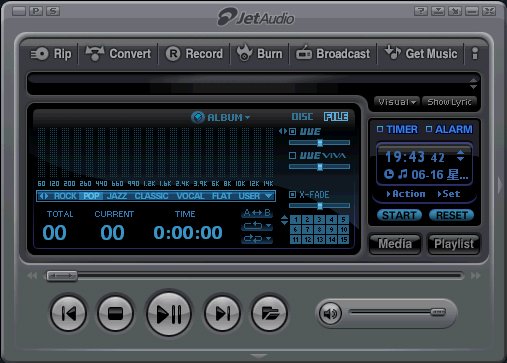
Task: Open the Visual dropdown menu
Action: point(397,102)
